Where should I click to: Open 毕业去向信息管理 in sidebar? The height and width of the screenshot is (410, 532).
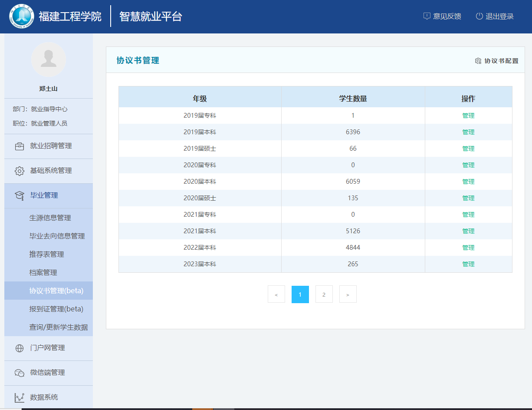57,236
